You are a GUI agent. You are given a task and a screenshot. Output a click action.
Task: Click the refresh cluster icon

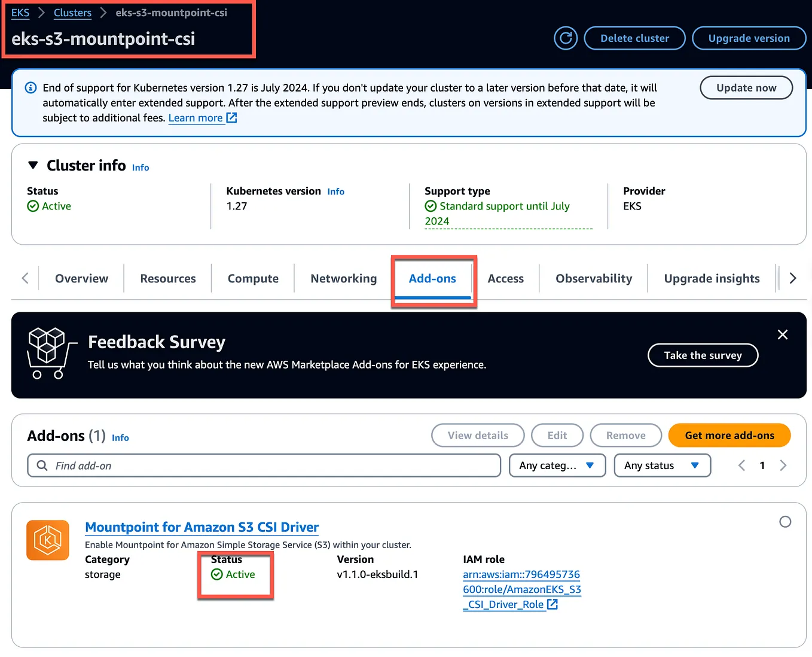coord(565,38)
